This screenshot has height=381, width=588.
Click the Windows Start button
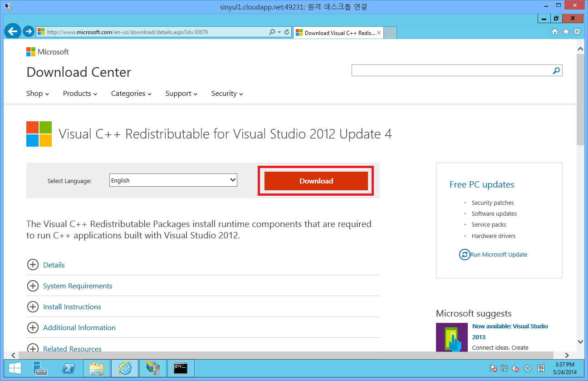15,368
